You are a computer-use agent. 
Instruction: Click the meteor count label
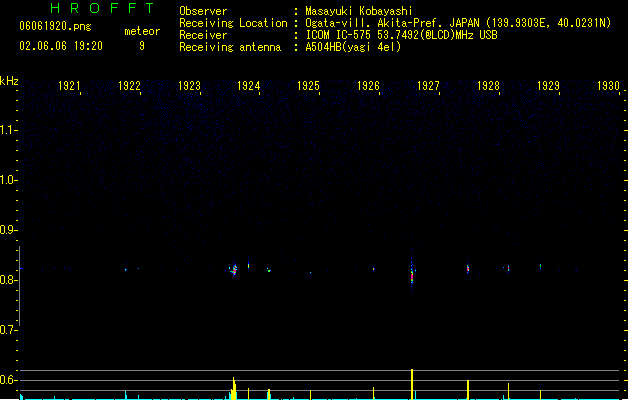click(142, 31)
